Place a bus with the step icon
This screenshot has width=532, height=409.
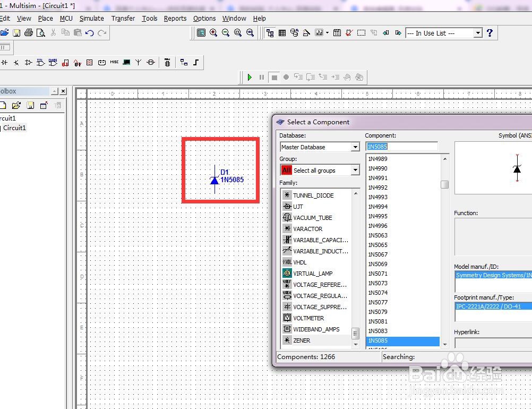196,63
